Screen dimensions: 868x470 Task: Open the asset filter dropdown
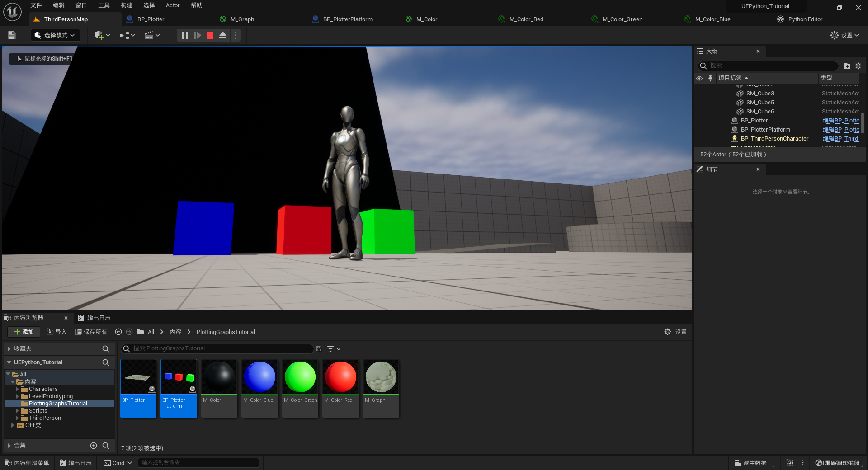334,349
